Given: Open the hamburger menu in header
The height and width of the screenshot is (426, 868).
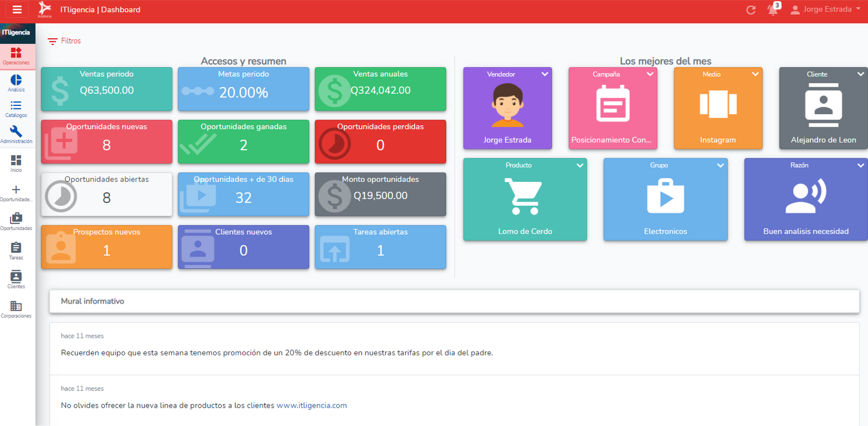Looking at the screenshot, I should click(x=17, y=9).
